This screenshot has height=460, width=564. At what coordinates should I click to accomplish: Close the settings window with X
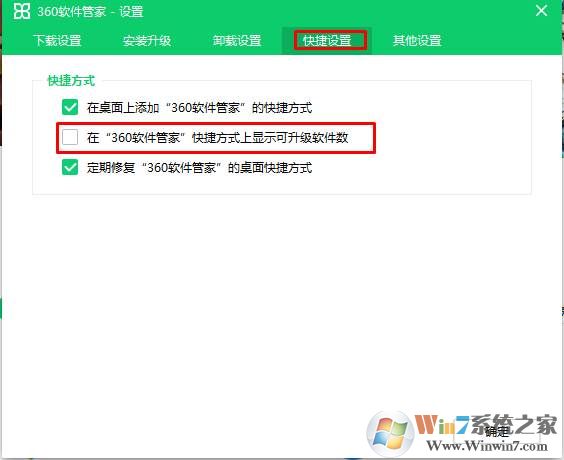(541, 11)
